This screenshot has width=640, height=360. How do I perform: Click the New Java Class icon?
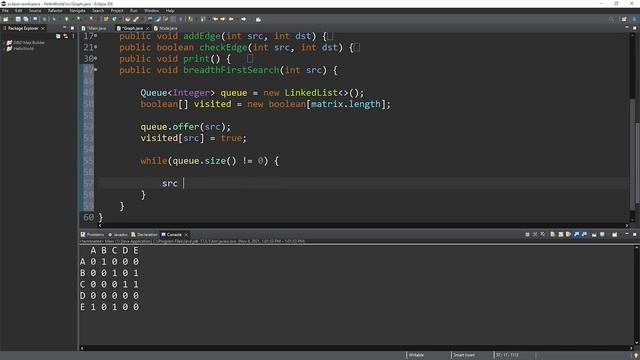coord(114,19)
